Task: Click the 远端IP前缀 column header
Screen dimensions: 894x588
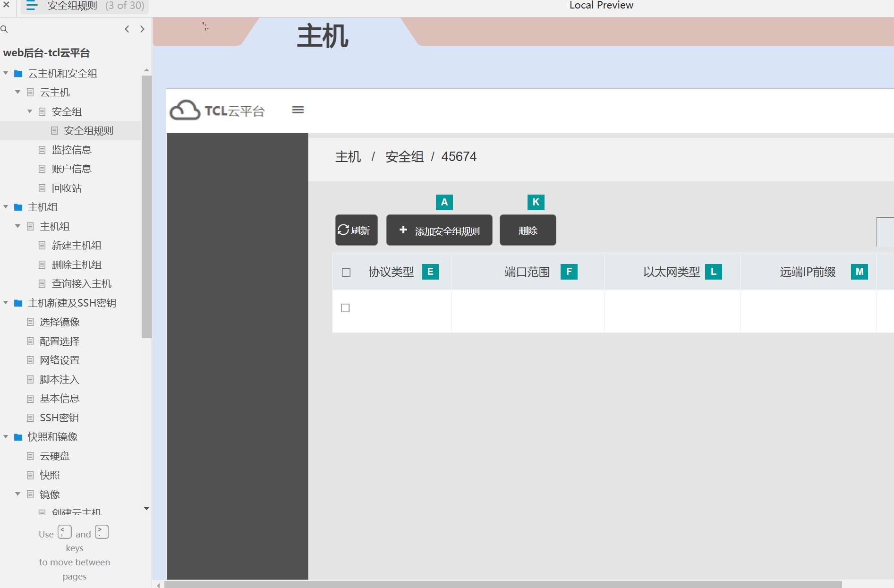Action: point(808,272)
